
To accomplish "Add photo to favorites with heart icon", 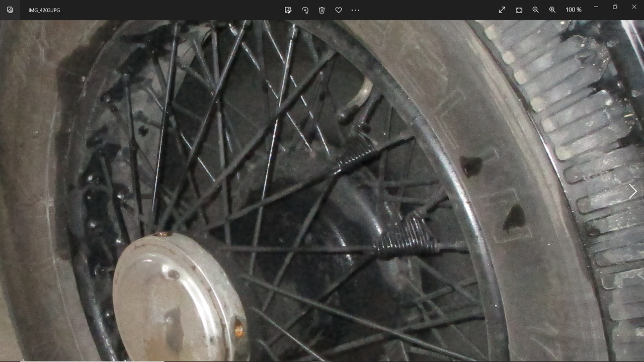I will pyautogui.click(x=339, y=10).
